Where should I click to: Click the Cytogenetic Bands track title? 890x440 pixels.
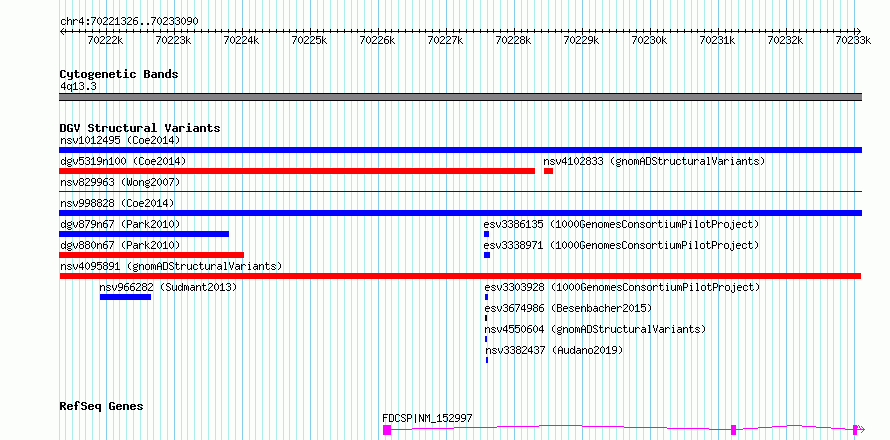[x=119, y=74]
